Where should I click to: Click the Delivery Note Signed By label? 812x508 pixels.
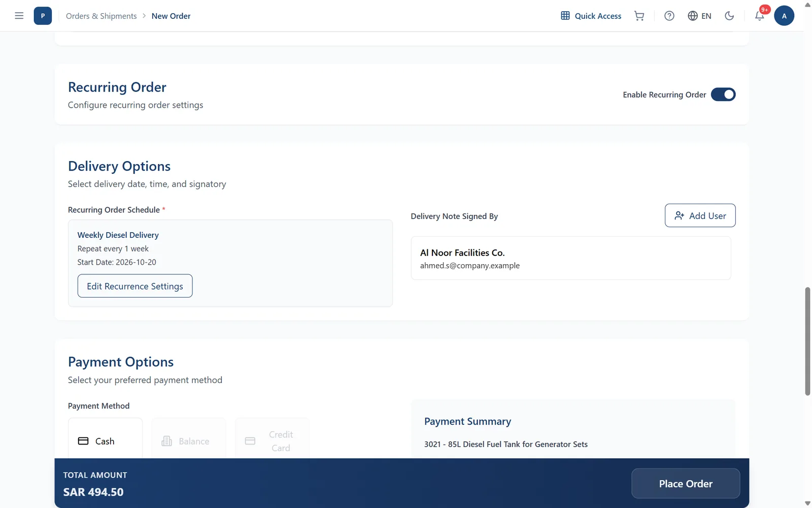pos(454,216)
